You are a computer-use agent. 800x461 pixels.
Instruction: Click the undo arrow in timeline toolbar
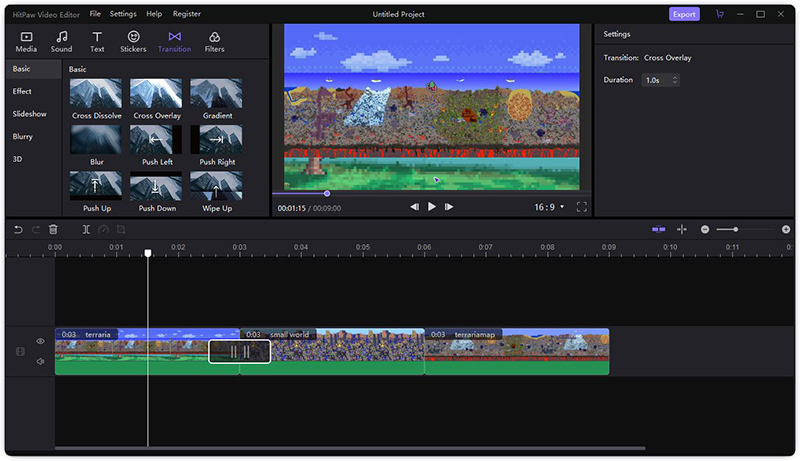click(x=18, y=229)
